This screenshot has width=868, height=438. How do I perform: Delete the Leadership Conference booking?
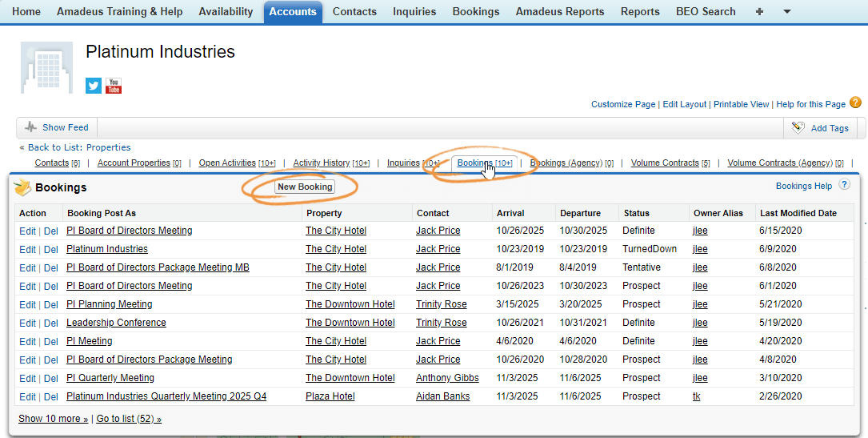[51, 323]
